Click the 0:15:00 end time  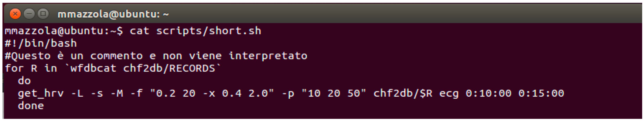(x=541, y=93)
